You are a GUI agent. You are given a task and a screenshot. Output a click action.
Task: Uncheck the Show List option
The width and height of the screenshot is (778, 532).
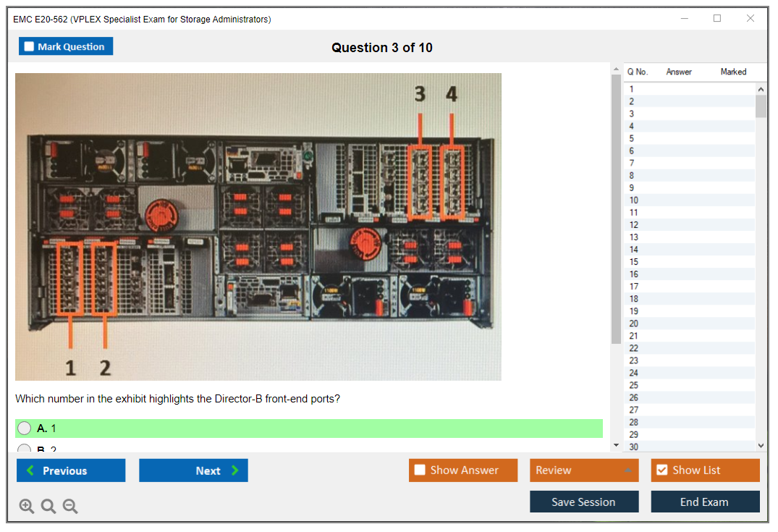[661, 470]
